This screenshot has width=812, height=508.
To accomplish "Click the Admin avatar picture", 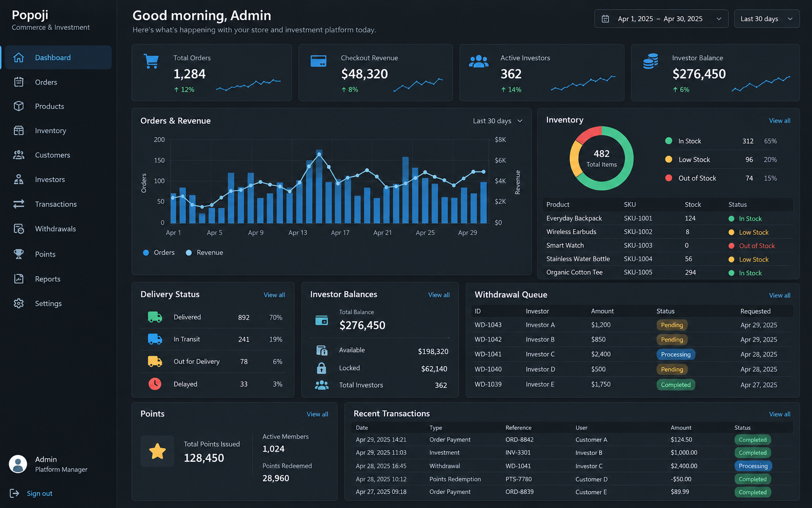I will tap(18, 464).
